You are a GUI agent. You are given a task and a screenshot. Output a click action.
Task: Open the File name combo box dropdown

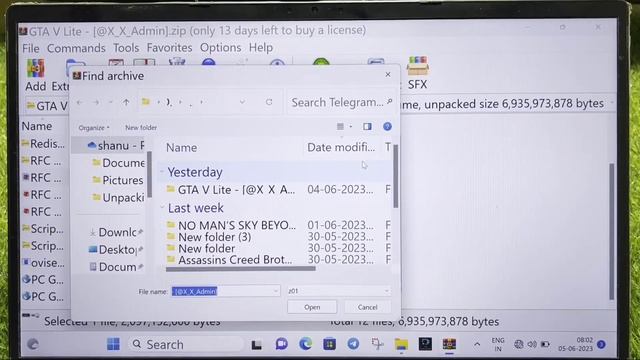pos(276,291)
